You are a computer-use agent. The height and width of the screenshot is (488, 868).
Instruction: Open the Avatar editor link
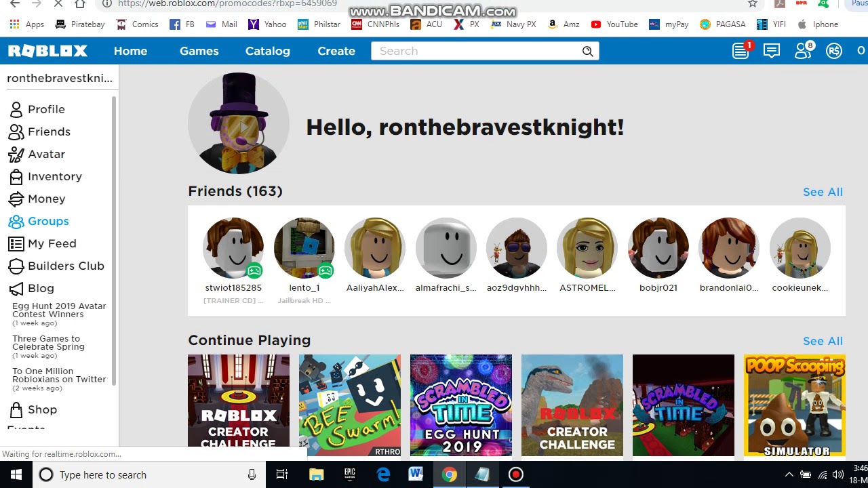pos(37,154)
